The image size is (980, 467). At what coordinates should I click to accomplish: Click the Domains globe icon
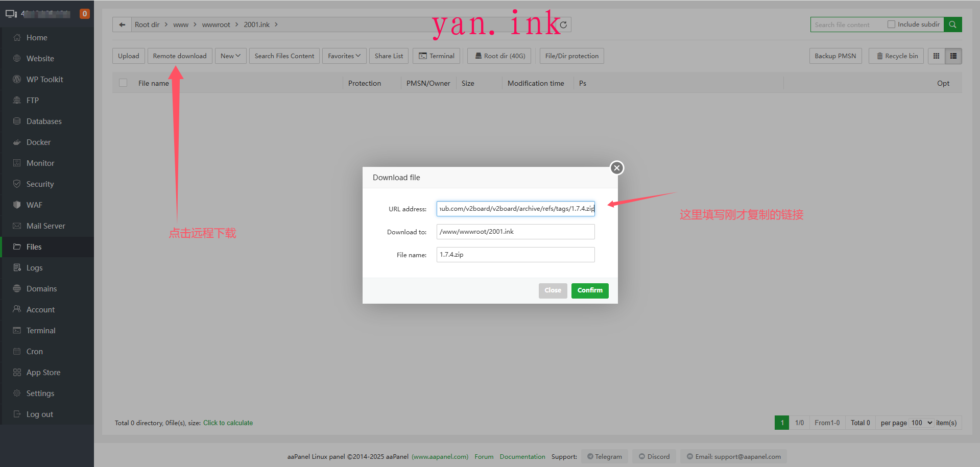[x=17, y=288]
